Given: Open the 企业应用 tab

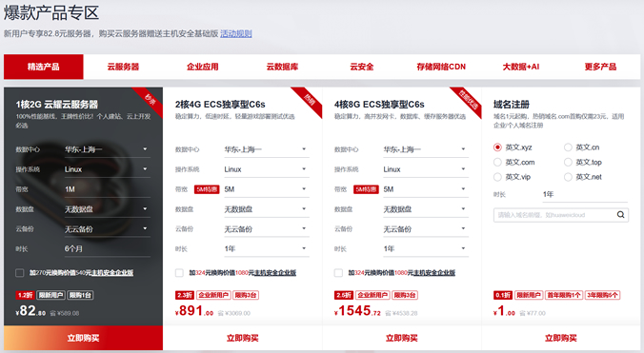Looking at the screenshot, I should [203, 67].
